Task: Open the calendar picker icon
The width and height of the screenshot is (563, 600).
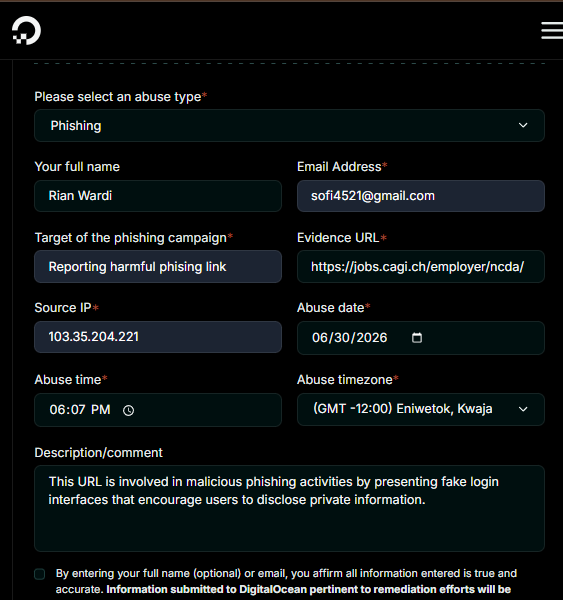Action: pyautogui.click(x=417, y=338)
